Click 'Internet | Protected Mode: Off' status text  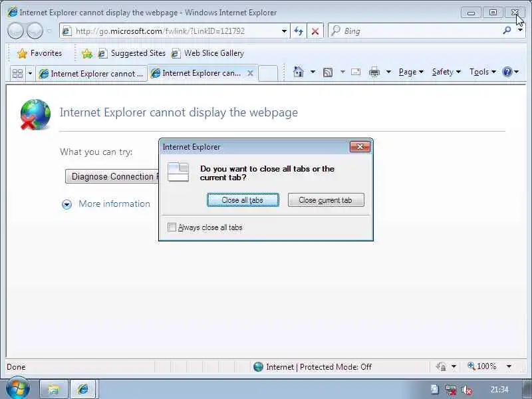[x=319, y=367]
